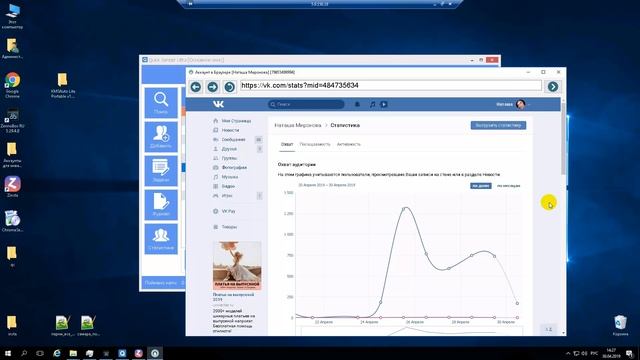Image resolution: width=640 pixels, height=360 pixels.
Task: Open VK Pay in sidebar
Action: tap(229, 211)
